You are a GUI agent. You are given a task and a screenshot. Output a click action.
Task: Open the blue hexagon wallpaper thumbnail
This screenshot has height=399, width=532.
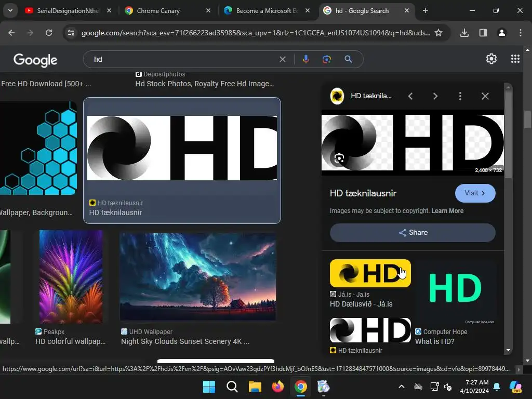tap(38, 148)
